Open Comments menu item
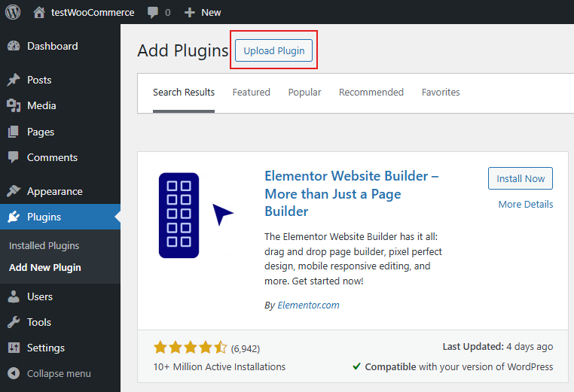Screen dimensions: 574x392 [60, 157]
